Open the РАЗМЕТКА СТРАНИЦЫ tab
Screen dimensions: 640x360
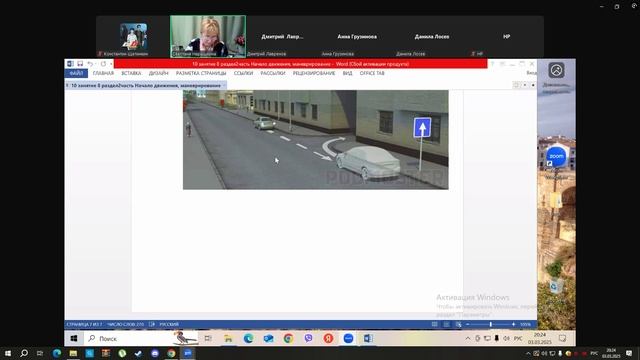click(x=201, y=73)
